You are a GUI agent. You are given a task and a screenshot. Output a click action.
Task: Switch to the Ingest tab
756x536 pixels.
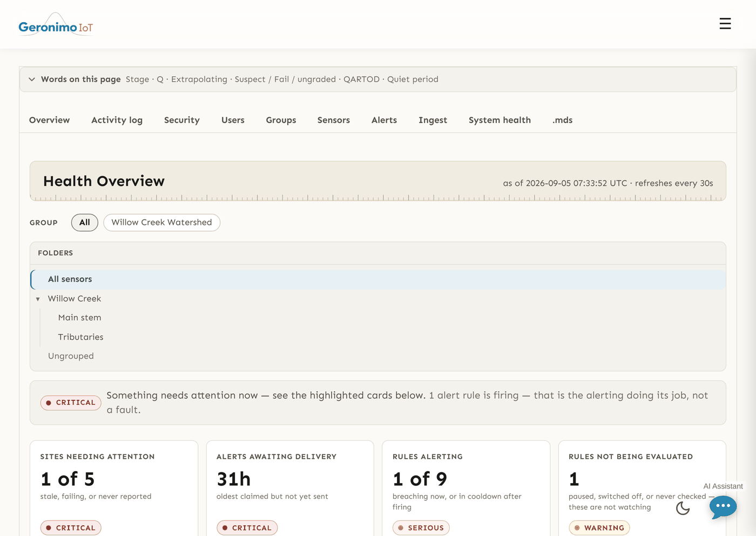point(433,120)
